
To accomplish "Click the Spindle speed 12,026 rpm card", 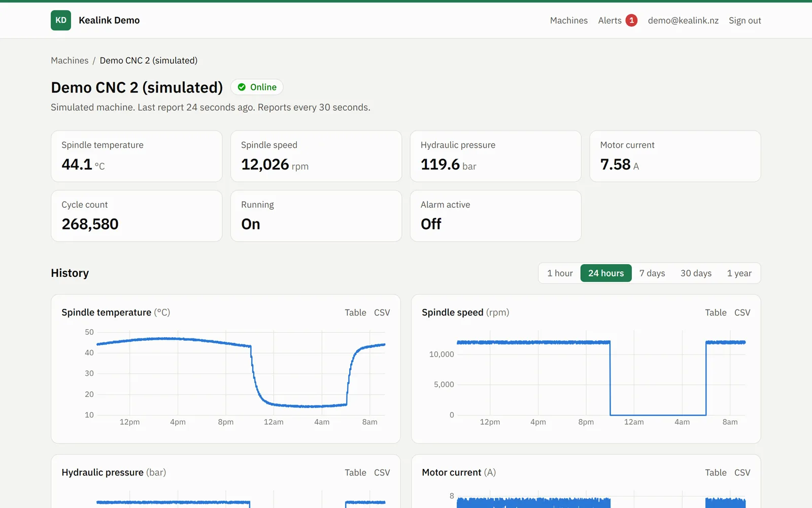I will tap(316, 156).
